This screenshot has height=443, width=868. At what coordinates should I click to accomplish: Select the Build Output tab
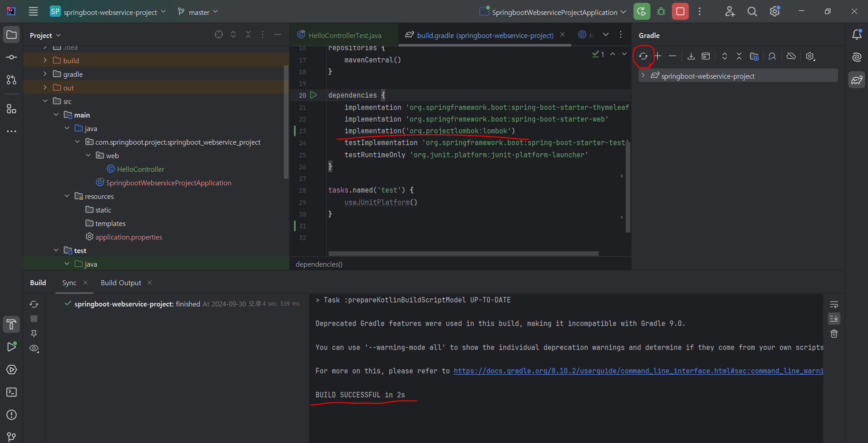click(x=121, y=283)
